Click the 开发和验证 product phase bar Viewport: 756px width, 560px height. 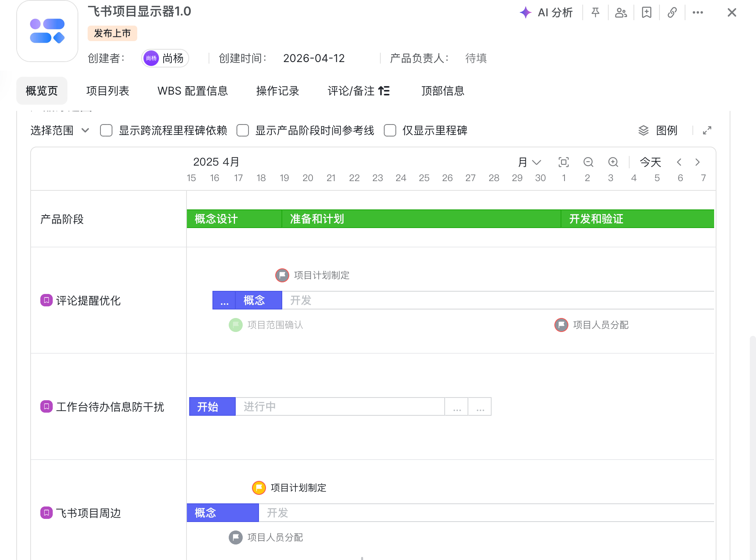pyautogui.click(x=638, y=219)
